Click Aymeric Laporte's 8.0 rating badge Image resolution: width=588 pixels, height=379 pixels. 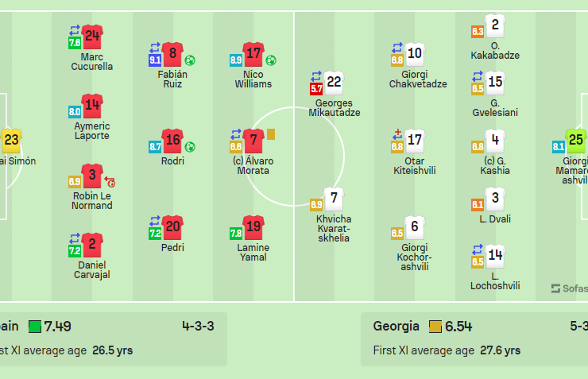pyautogui.click(x=75, y=112)
